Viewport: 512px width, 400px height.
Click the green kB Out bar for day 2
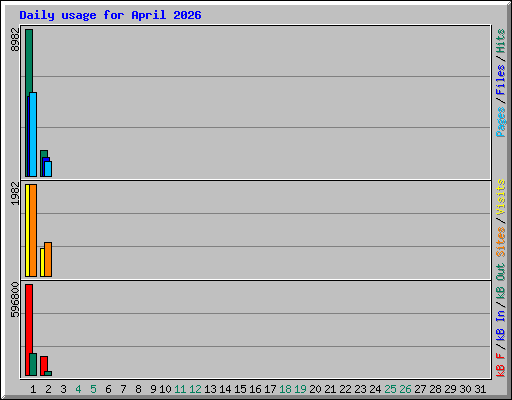click(48, 373)
